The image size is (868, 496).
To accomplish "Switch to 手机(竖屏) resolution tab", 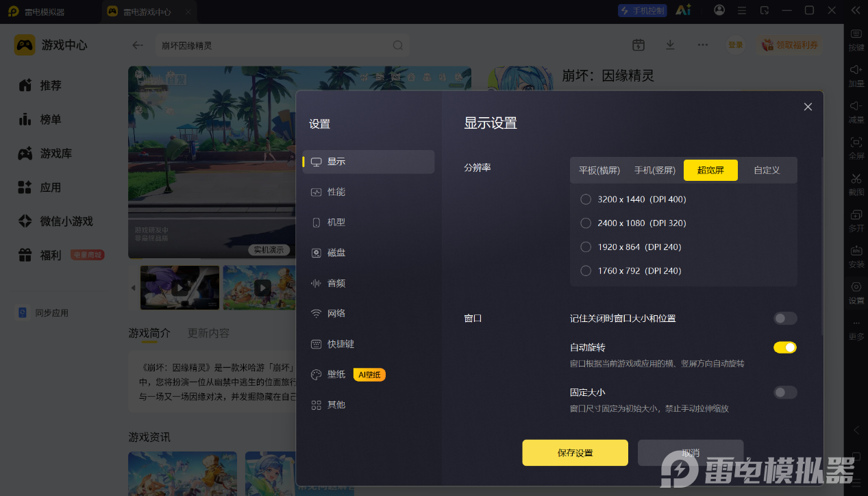I will pos(655,170).
